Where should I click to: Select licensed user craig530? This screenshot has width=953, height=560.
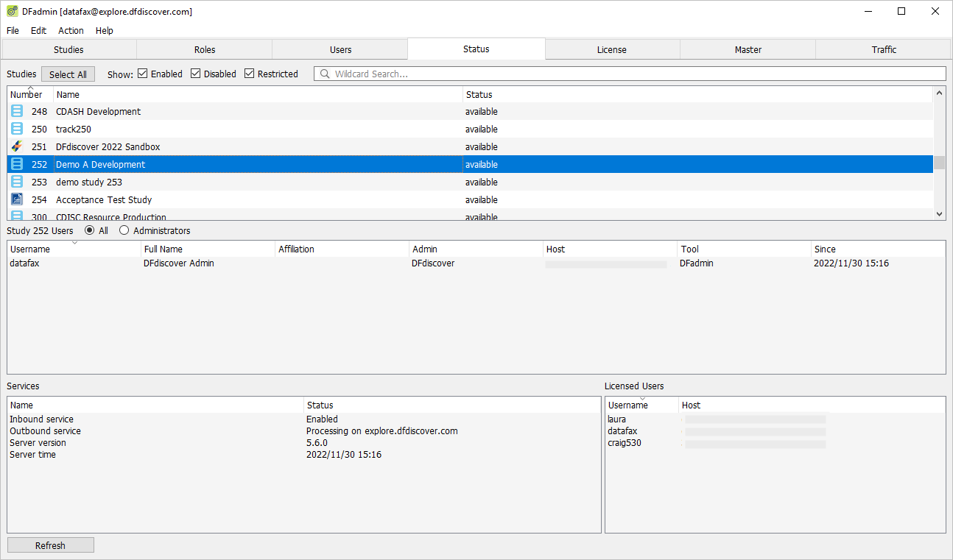tap(625, 442)
